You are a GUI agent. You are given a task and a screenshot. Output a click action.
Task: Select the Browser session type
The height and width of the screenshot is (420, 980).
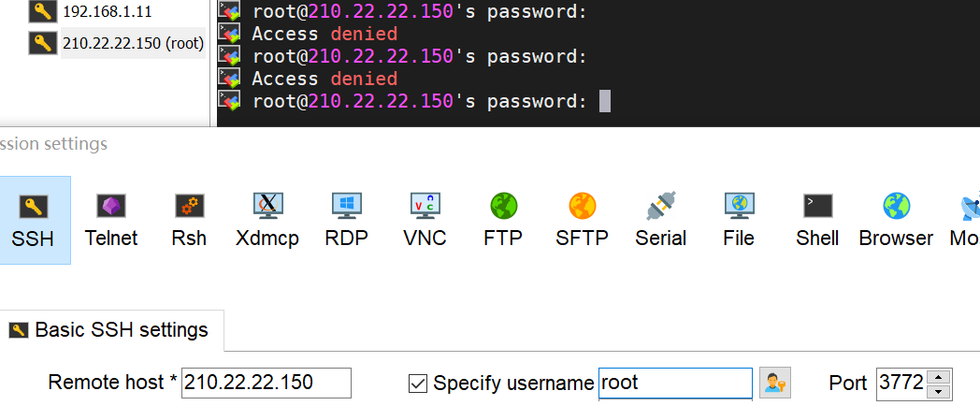tap(896, 220)
